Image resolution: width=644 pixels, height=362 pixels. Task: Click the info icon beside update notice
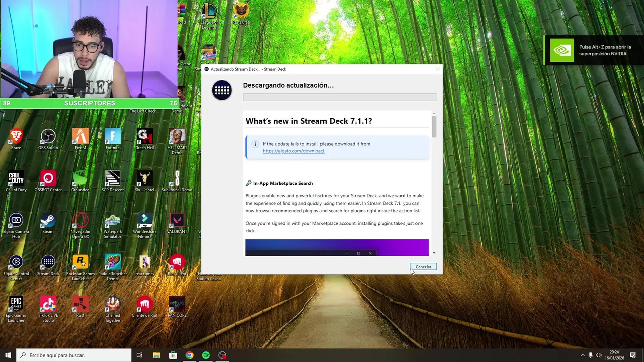coord(255,144)
